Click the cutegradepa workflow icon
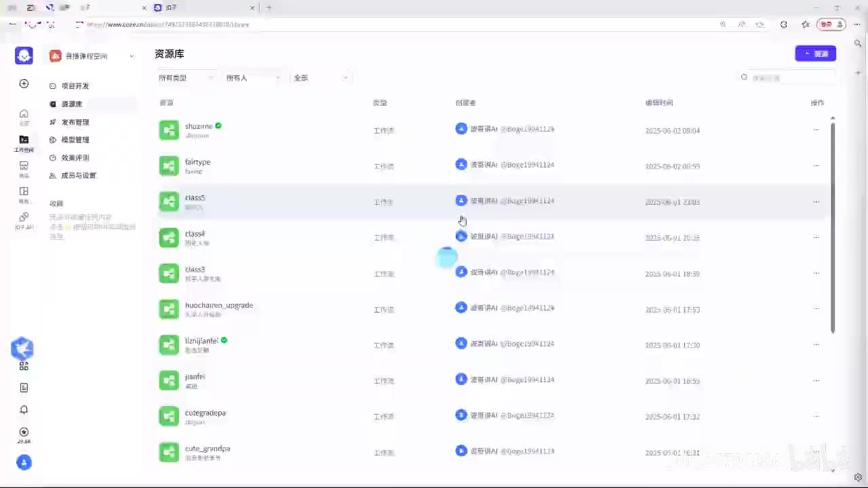 coord(169,416)
